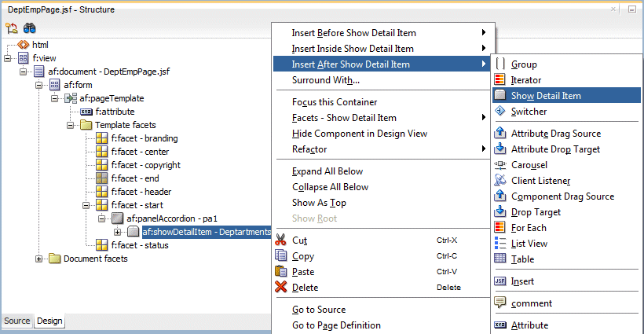Click the f:facet - branding grid icon
The height and width of the screenshot is (334, 644).
pyautogui.click(x=102, y=138)
